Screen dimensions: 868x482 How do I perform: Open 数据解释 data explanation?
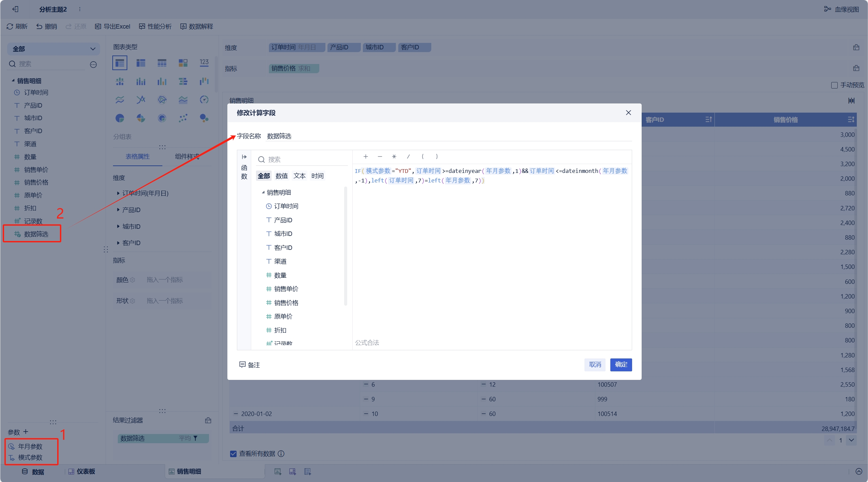point(197,26)
